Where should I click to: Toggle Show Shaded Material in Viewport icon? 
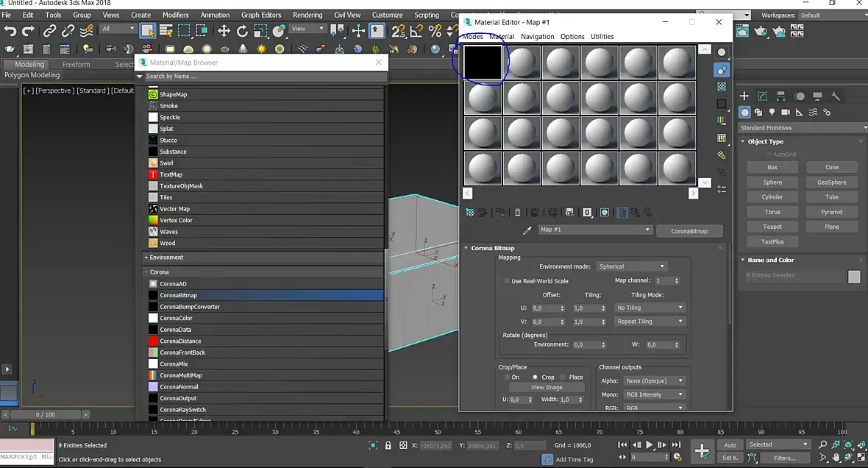(604, 213)
